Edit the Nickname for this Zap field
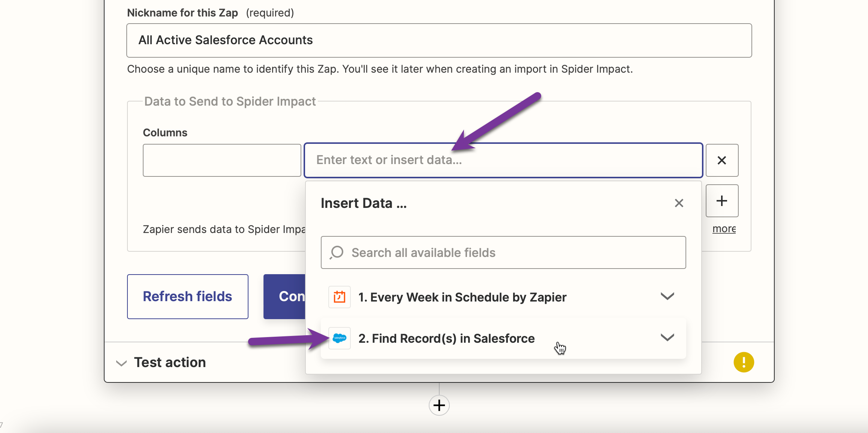Image resolution: width=868 pixels, height=433 pixels. click(439, 40)
